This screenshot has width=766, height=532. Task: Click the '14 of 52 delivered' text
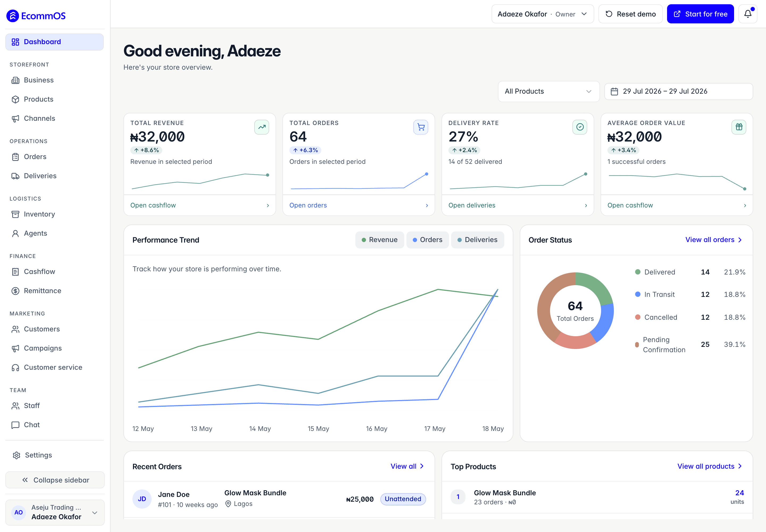pyautogui.click(x=475, y=162)
